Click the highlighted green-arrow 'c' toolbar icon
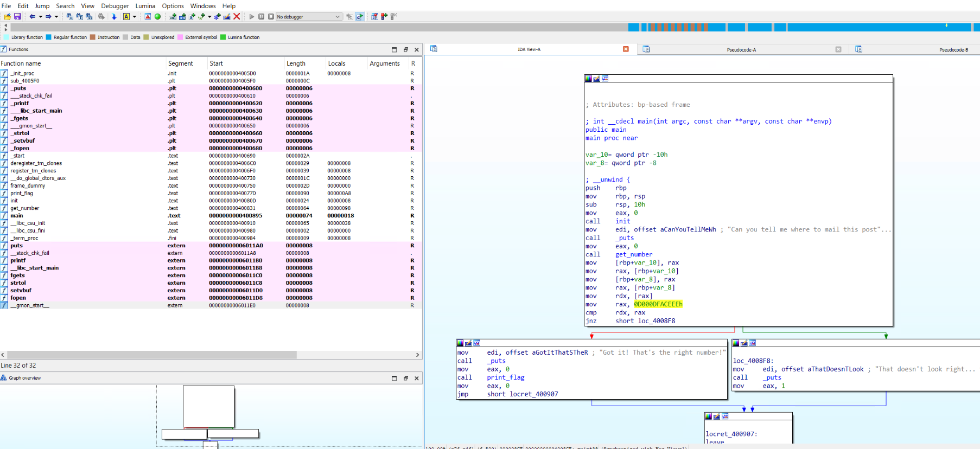Viewport: 980px width, 449px height. (360, 17)
